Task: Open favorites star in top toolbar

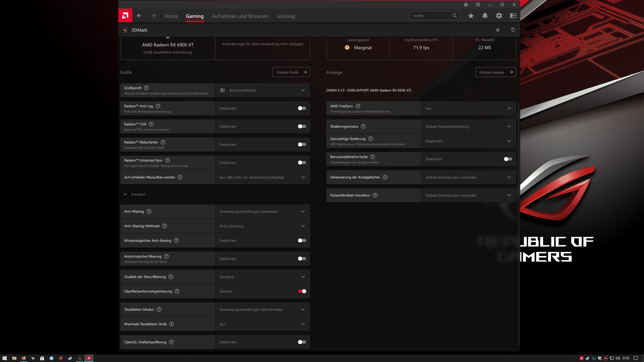Action: 471,16
